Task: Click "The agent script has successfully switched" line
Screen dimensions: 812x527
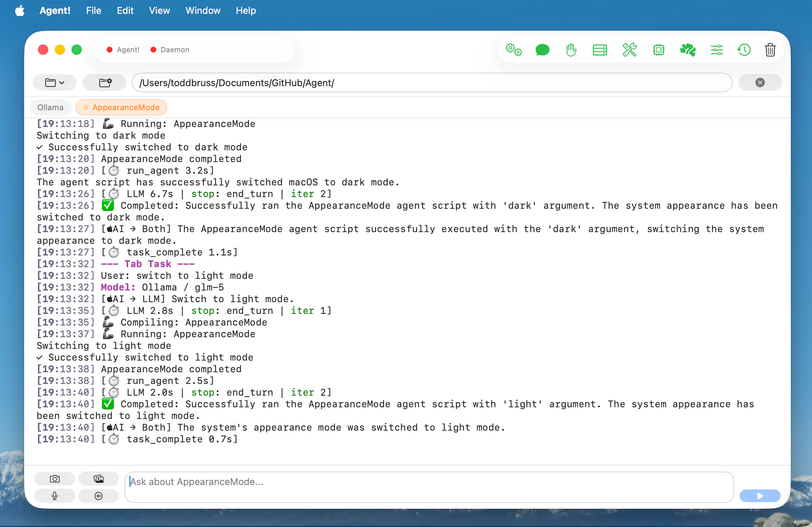Action: [x=218, y=182]
